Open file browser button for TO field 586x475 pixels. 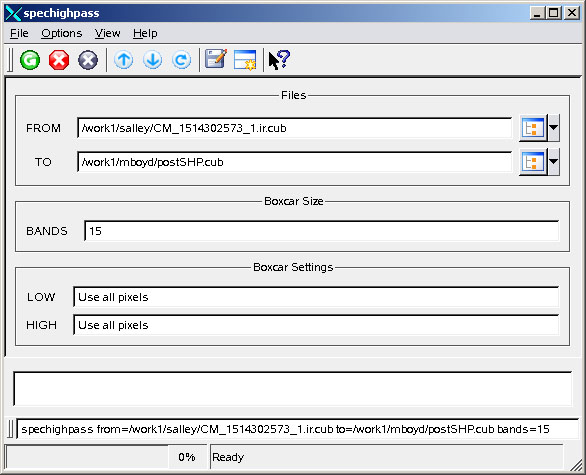533,162
